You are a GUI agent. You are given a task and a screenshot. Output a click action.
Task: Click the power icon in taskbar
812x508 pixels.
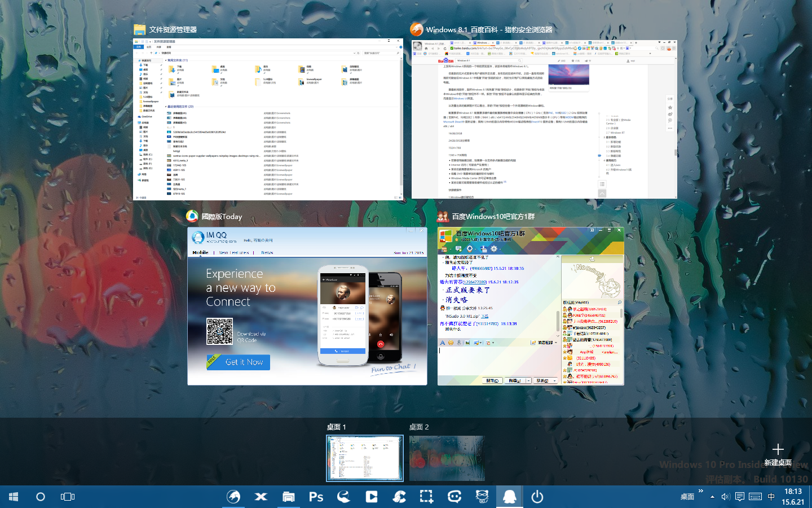tap(537, 497)
